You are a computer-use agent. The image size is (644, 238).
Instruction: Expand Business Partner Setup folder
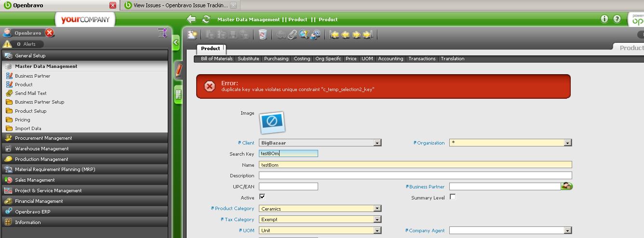tap(40, 102)
